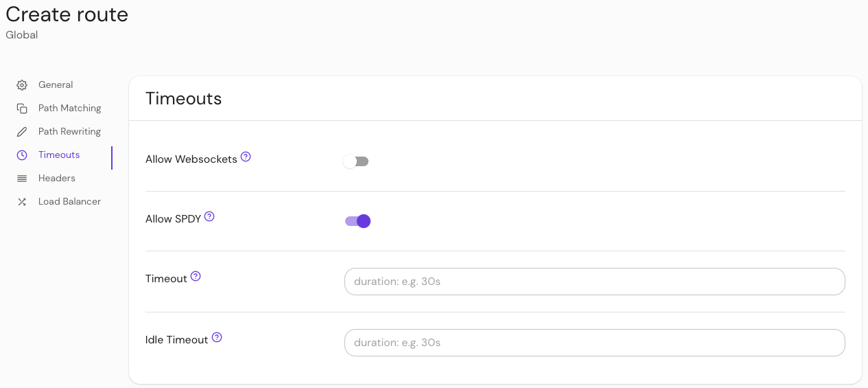Screen dimensions: 868x388
Task: Open the General section
Action: pos(56,85)
